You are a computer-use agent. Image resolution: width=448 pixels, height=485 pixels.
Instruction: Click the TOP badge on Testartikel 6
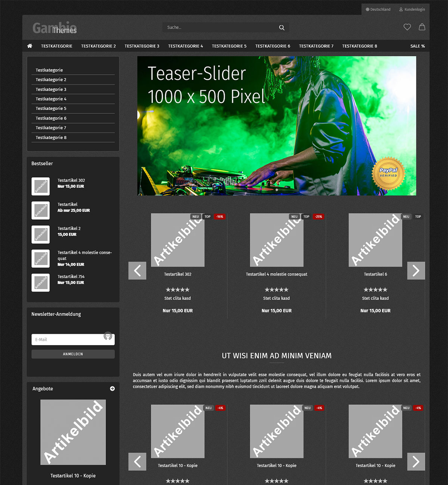(x=418, y=216)
